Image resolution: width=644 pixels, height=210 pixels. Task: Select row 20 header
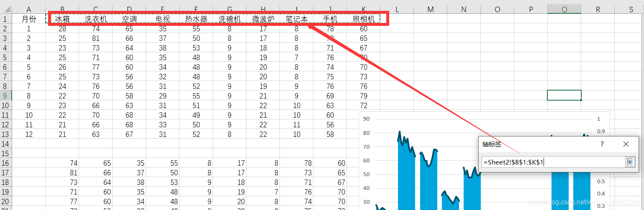click(x=6, y=201)
